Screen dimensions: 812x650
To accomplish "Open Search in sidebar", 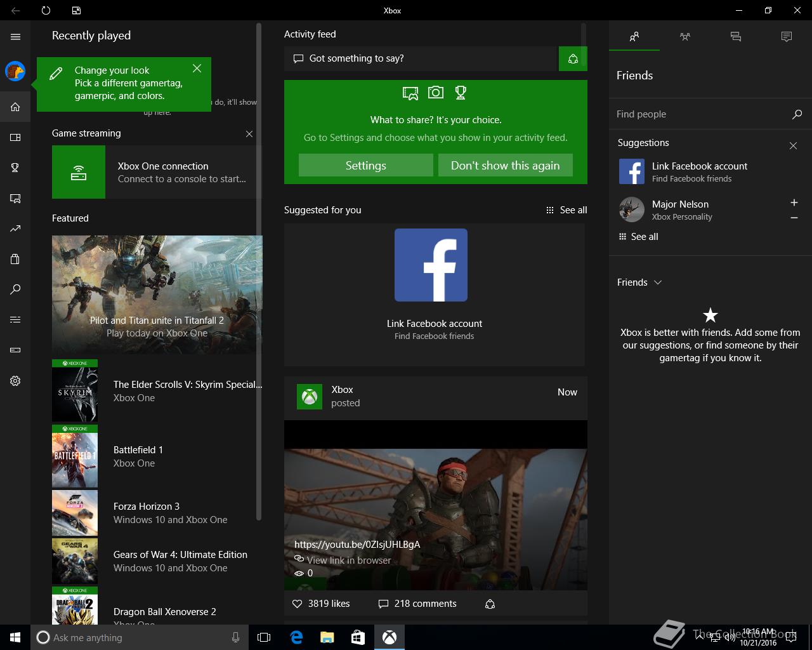I will coord(15,289).
